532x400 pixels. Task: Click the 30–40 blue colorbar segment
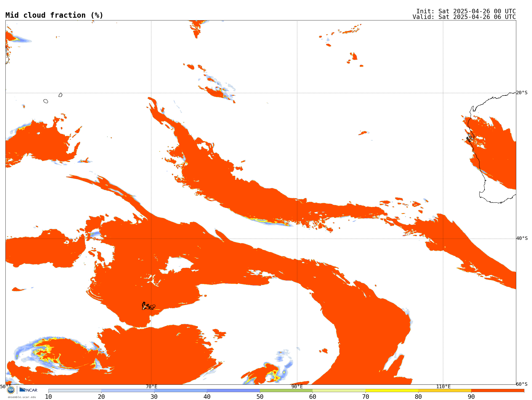coord(181,391)
